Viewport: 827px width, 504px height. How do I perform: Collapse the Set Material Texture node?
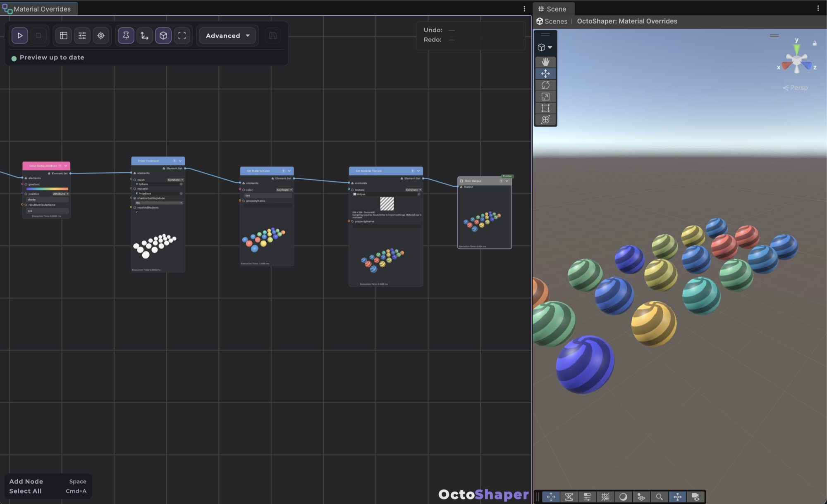pyautogui.click(x=418, y=171)
